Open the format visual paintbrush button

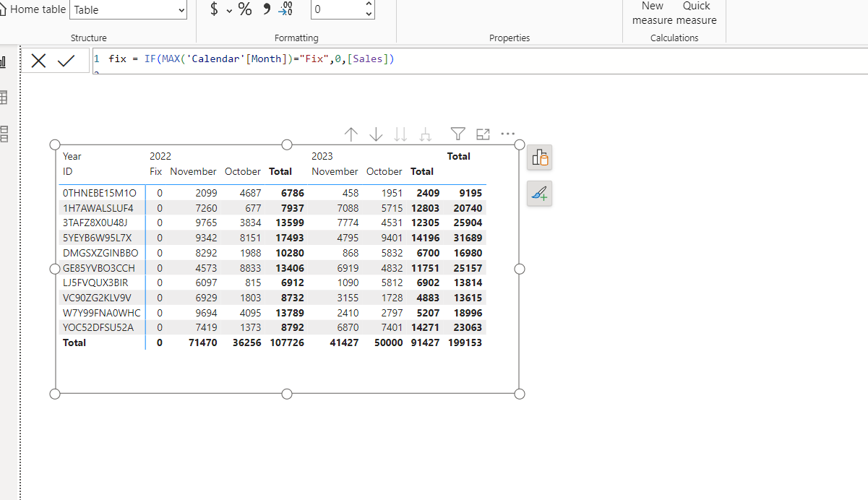[x=540, y=193]
